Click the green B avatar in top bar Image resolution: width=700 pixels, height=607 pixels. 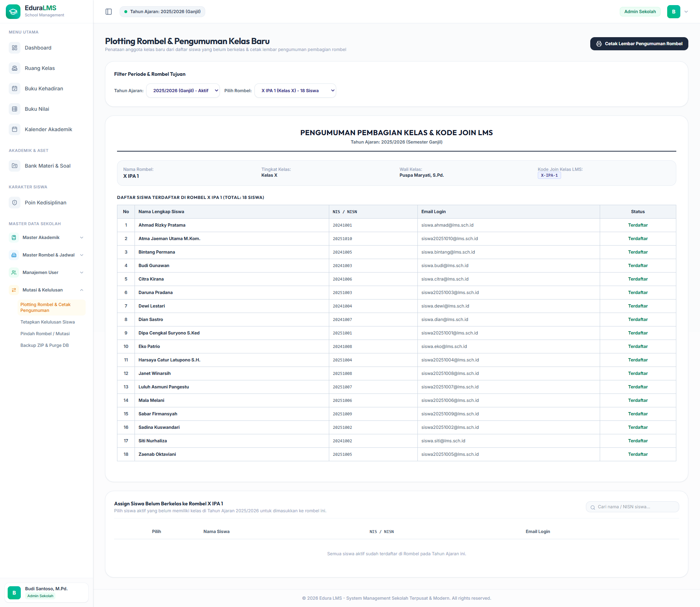[674, 12]
